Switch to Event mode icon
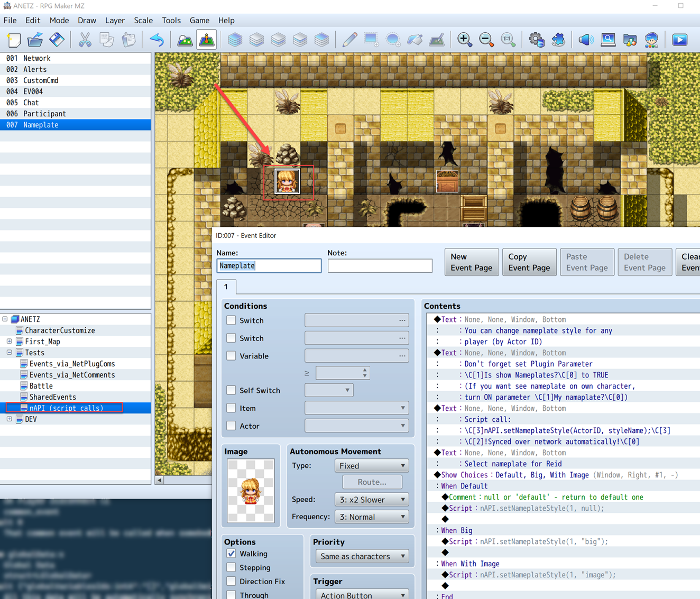 point(207,40)
